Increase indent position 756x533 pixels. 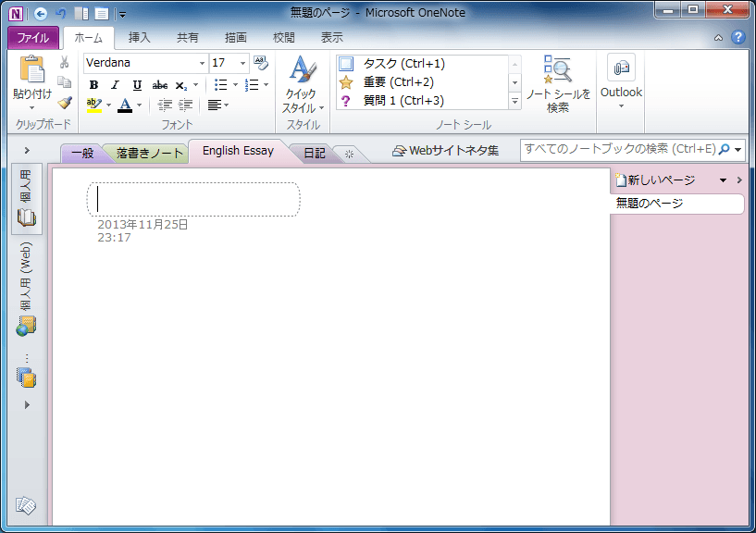(185, 105)
